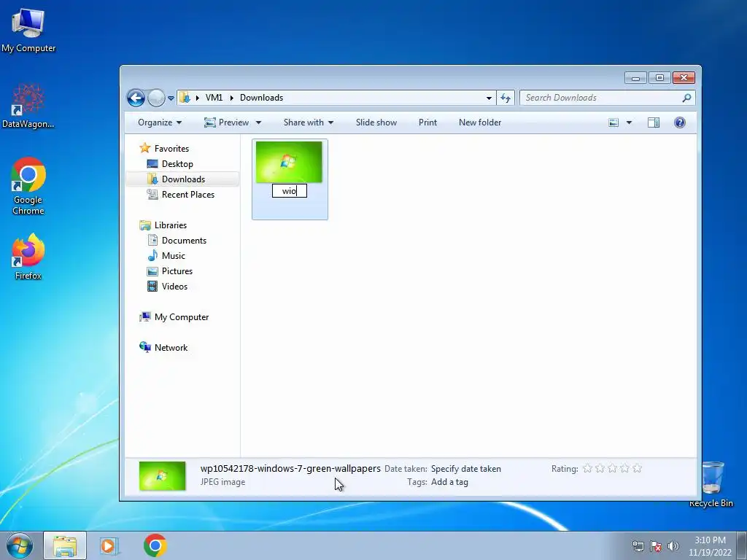The width and height of the screenshot is (747, 560).
Task: Click the filename in the details pane
Action: (x=290, y=469)
